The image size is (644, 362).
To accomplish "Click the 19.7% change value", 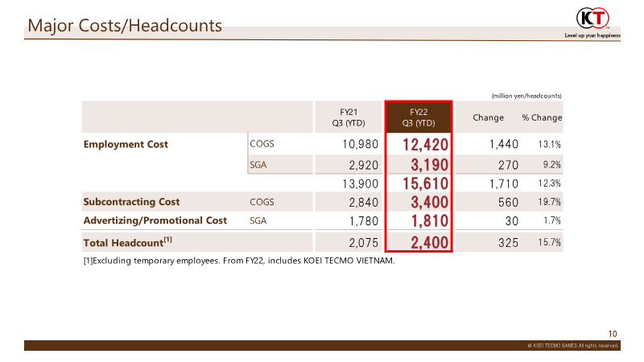I will [x=550, y=203].
